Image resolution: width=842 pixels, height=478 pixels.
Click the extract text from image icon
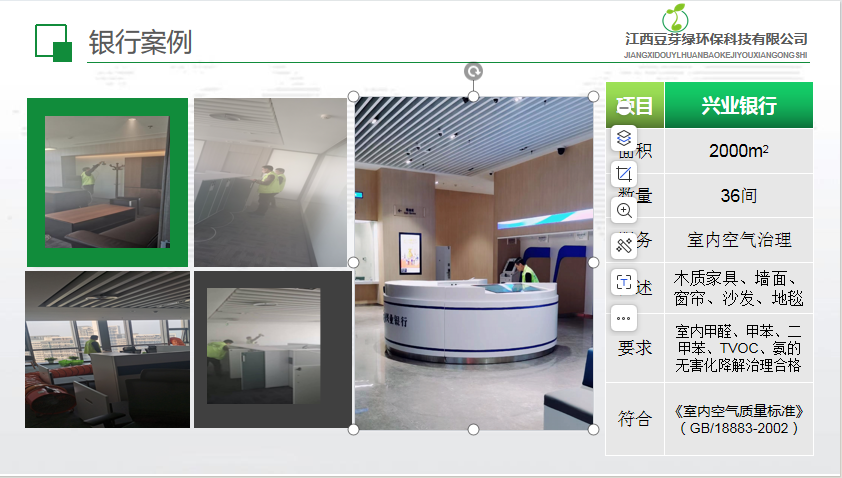pos(624,282)
